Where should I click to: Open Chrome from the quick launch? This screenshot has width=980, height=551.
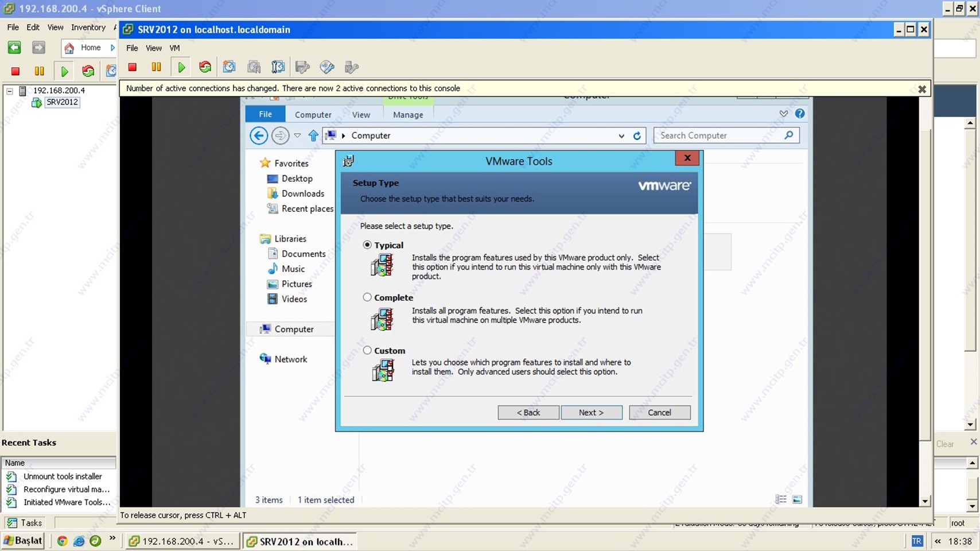pos(62,541)
